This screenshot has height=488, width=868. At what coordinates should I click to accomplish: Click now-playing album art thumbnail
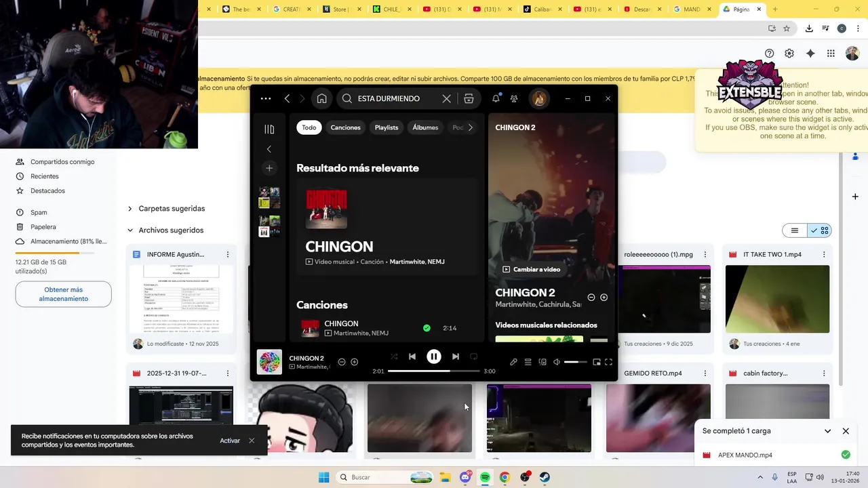coord(269,362)
